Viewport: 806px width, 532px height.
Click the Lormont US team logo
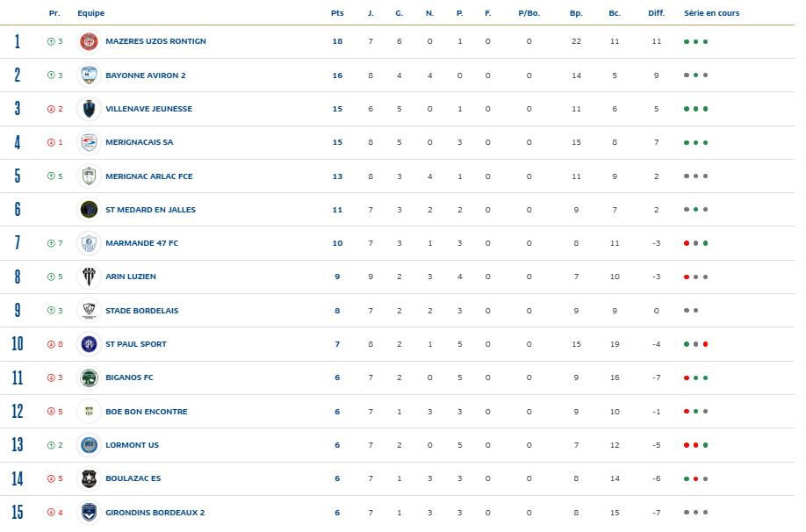[x=88, y=445]
